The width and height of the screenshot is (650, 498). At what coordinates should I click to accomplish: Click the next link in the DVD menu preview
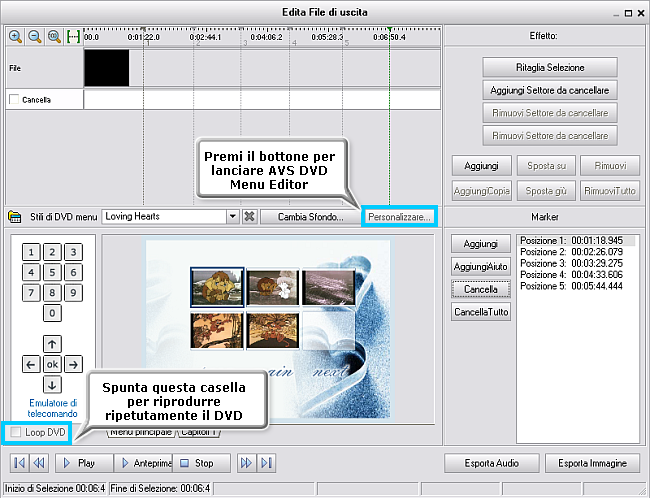coord(330,372)
